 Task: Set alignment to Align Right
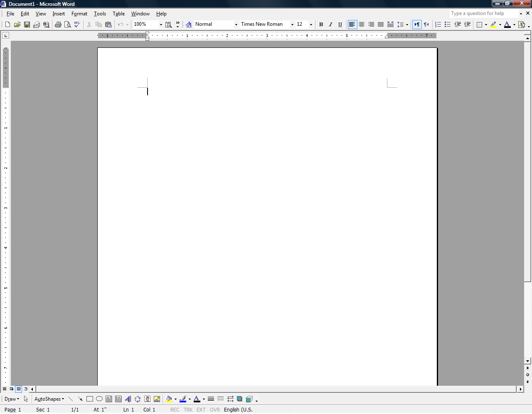point(371,25)
